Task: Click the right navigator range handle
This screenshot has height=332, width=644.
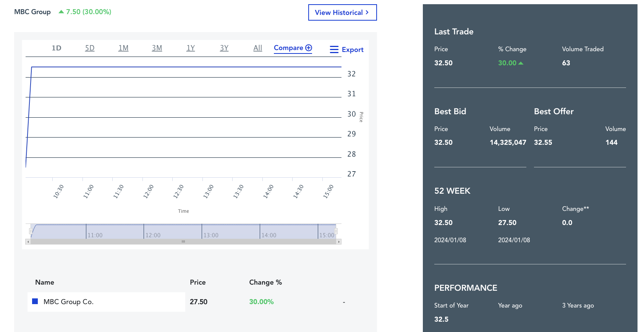Action: tap(336, 231)
